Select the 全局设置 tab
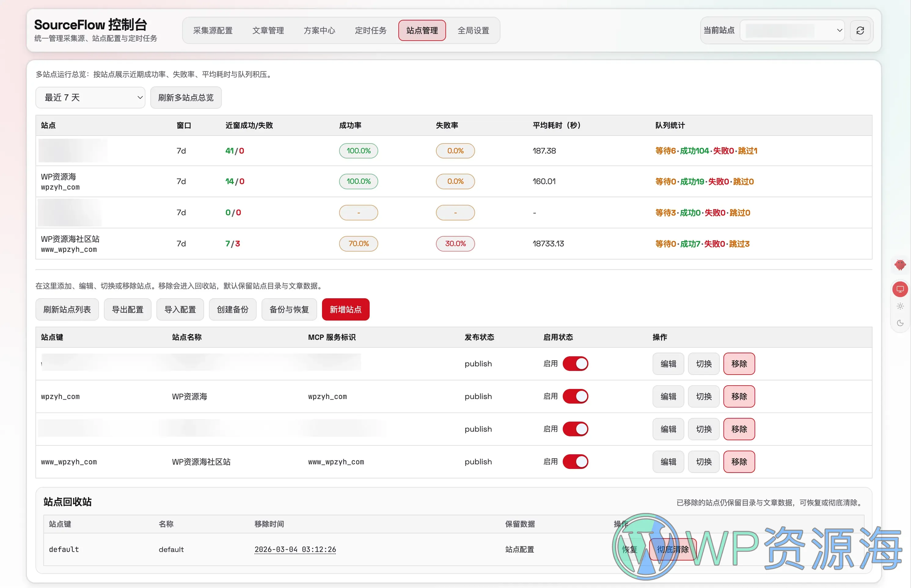911x588 pixels. pos(474,30)
